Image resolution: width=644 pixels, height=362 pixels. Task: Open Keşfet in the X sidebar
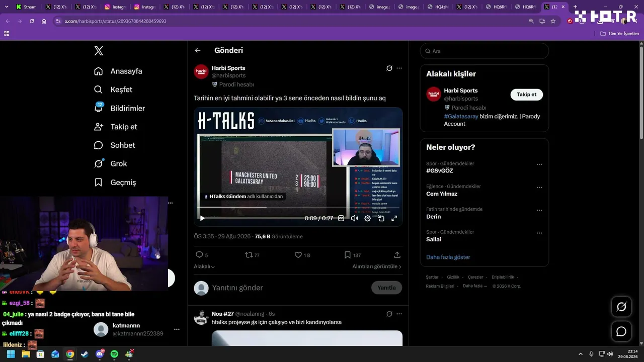113,89
